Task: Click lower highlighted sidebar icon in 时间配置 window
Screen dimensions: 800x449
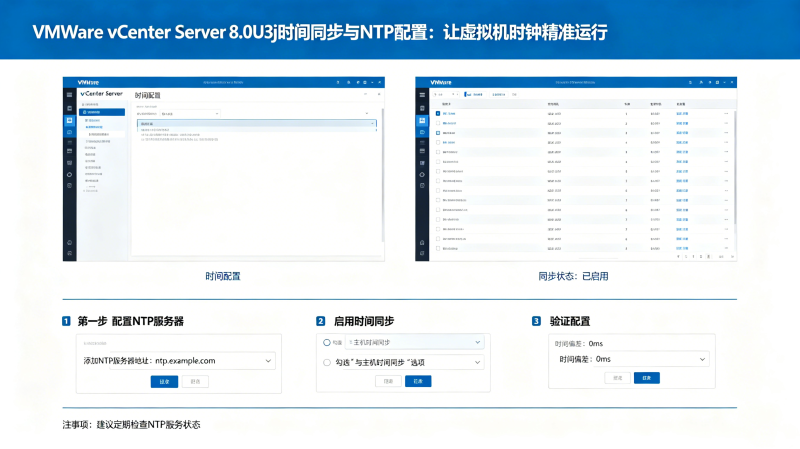Action: pyautogui.click(x=70, y=132)
